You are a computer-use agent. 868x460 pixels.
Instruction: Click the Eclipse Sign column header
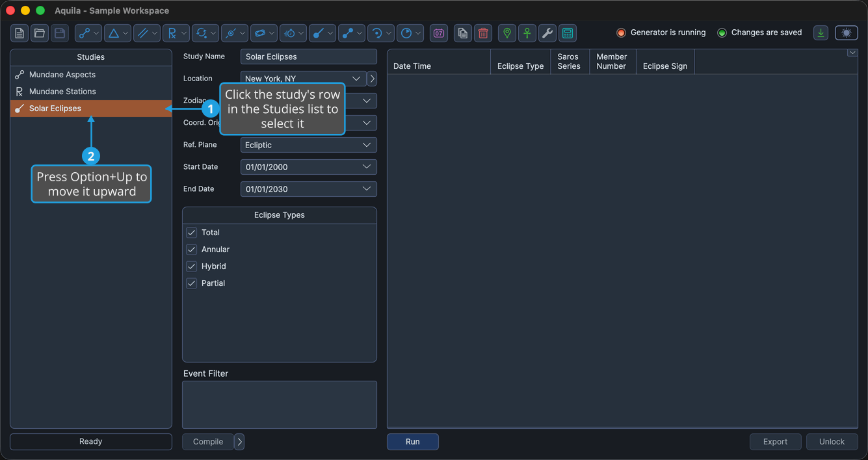point(665,62)
